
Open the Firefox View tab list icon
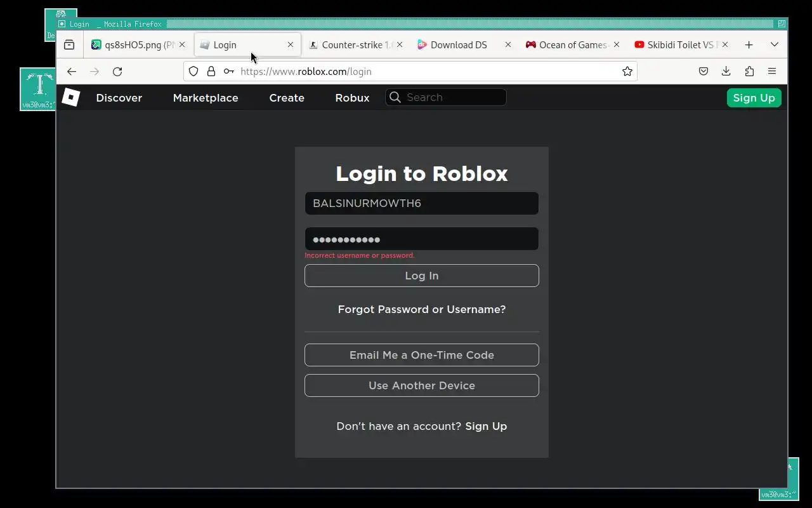coord(69,44)
